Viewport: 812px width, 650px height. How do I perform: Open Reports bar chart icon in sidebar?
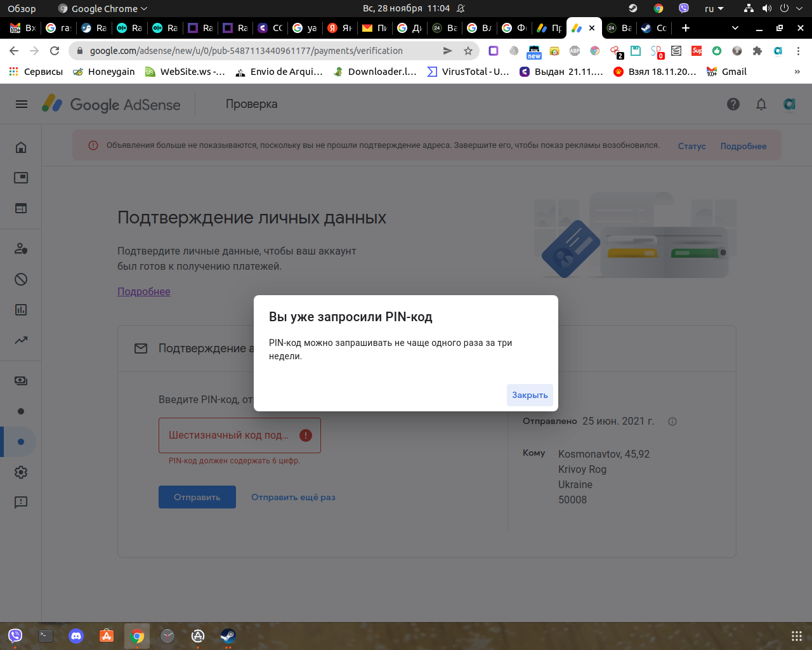pos(21,310)
